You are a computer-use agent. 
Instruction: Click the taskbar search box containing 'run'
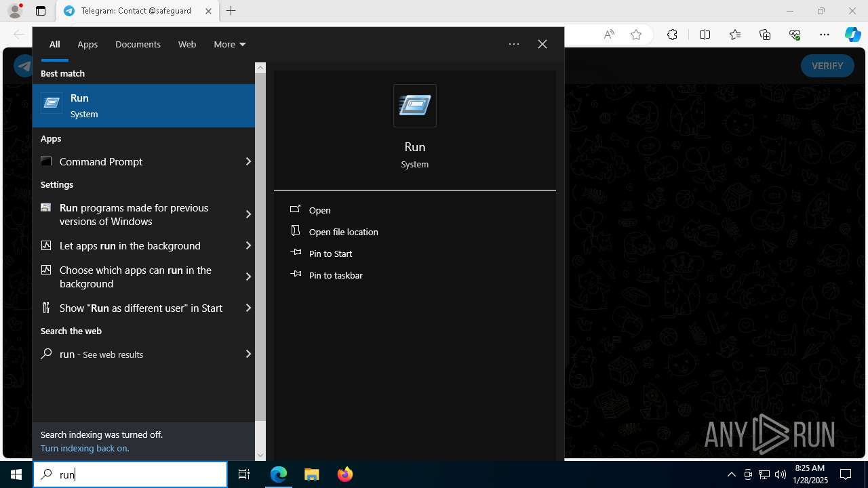[x=130, y=474]
